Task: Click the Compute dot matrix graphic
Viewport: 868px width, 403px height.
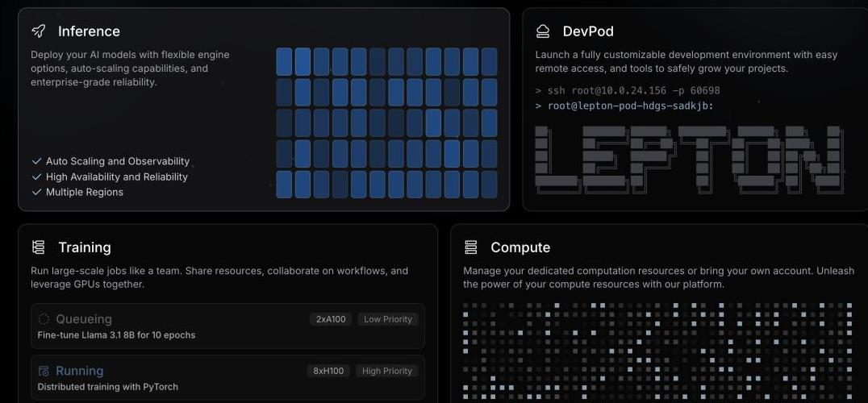Action: [657, 351]
